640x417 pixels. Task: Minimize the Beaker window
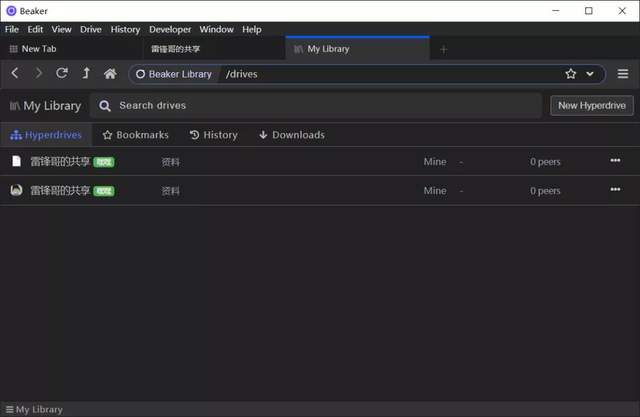coord(556,11)
